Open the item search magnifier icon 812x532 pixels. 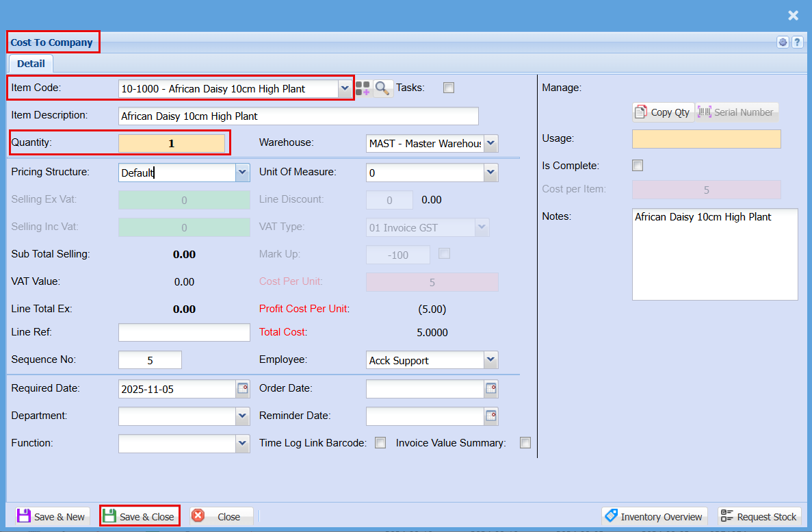[x=382, y=88]
